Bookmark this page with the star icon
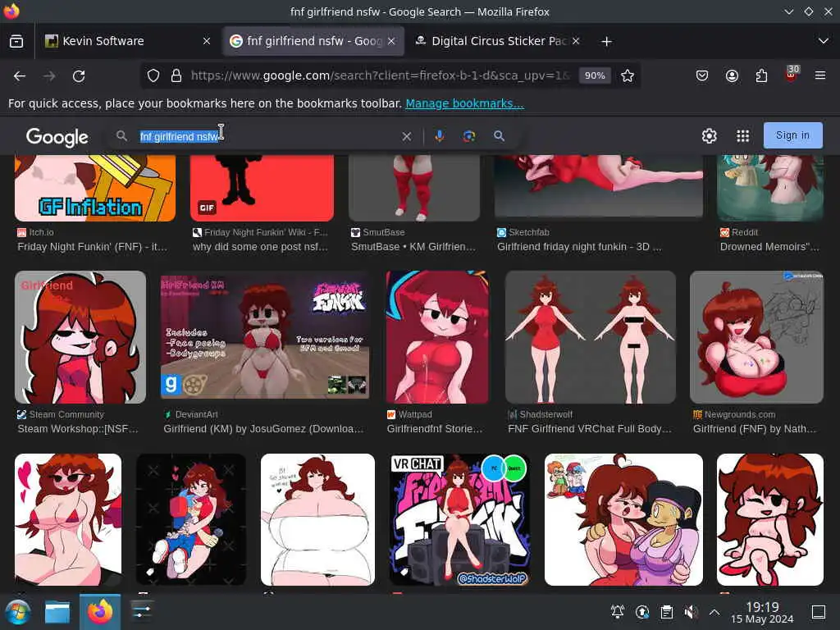840x630 pixels. pos(628,75)
